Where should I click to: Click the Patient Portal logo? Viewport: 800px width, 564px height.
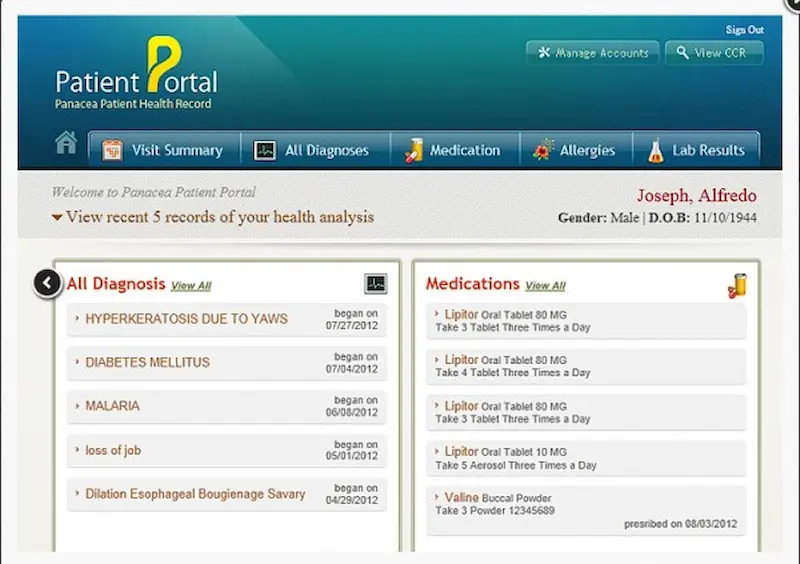click(x=136, y=65)
